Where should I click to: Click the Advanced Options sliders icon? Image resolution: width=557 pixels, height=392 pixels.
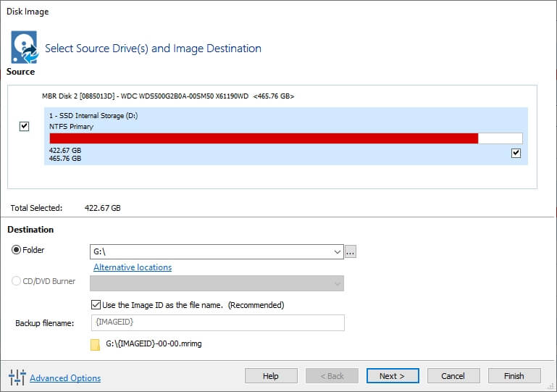click(x=17, y=377)
